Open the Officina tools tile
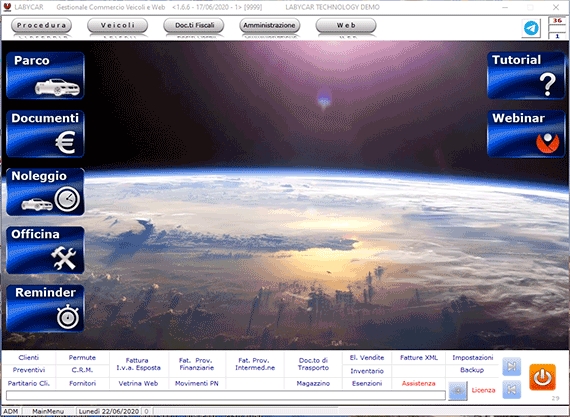The height and width of the screenshot is (417, 570). click(x=45, y=250)
